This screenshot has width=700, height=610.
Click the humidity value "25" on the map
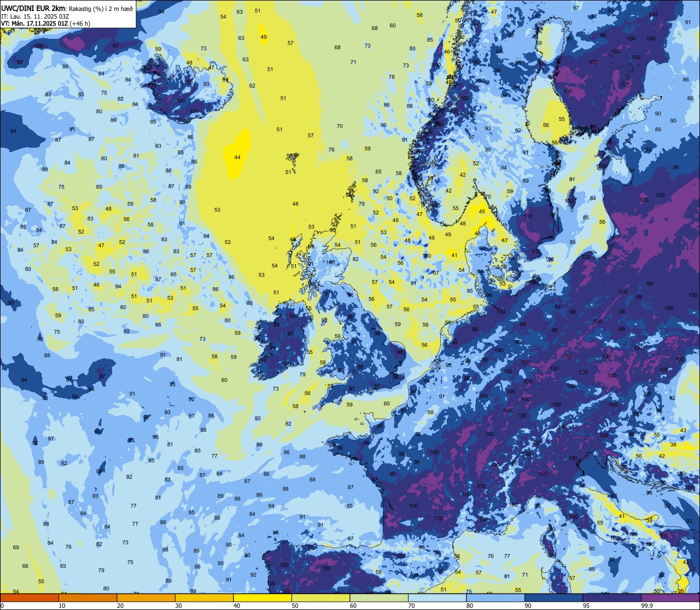pyautogui.click(x=680, y=591)
